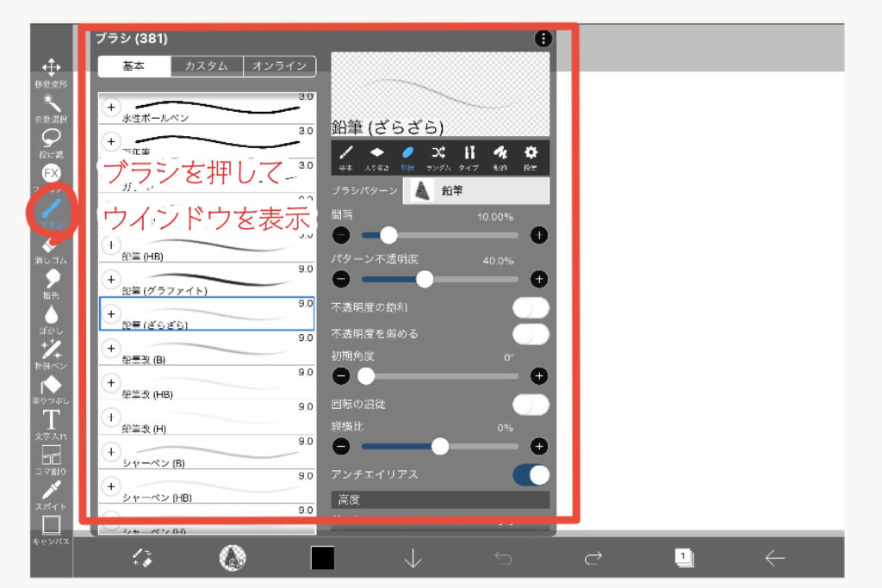Expand the 鉛筆 (グラファイト) brush options
Screen dimensions: 882x588
pos(111,279)
